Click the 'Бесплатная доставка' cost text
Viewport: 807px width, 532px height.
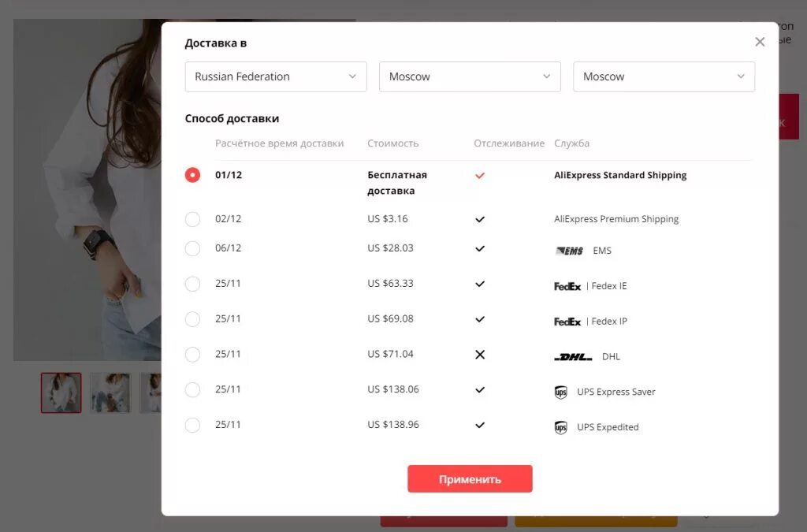pyautogui.click(x=397, y=183)
